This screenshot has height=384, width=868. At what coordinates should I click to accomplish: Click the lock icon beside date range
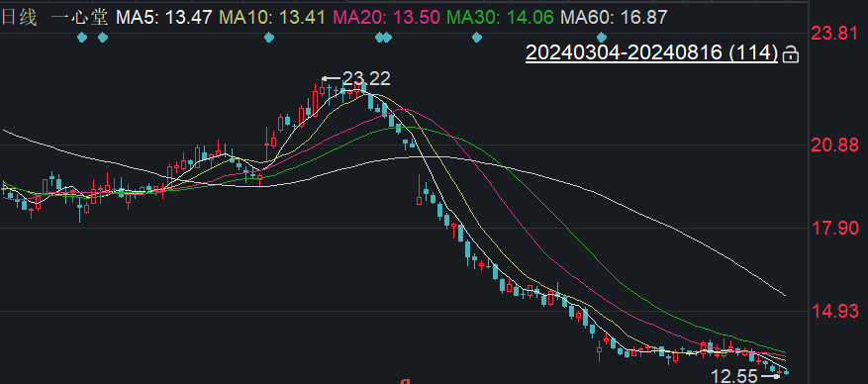coord(791,54)
